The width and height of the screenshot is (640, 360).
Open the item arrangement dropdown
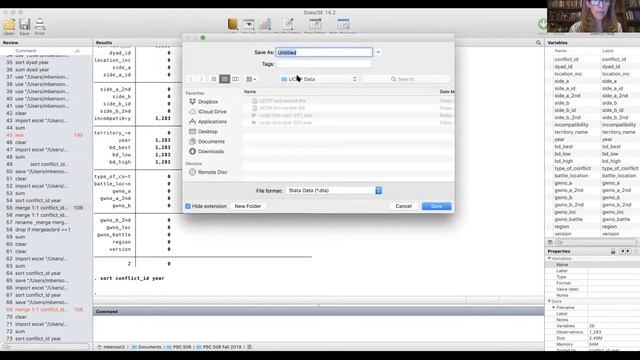(251, 79)
